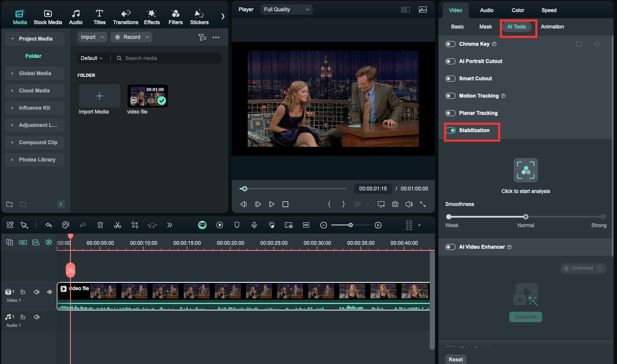Click the player volume speaker icon

pos(409,204)
